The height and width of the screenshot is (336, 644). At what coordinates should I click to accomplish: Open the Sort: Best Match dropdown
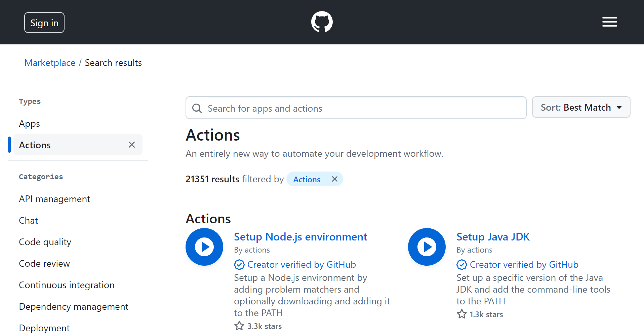point(581,107)
